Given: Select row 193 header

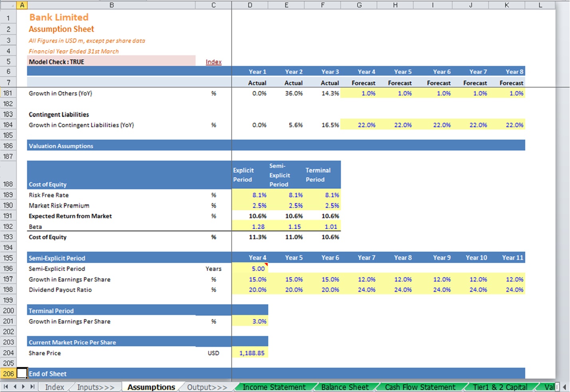Looking at the screenshot, I should tap(8, 237).
